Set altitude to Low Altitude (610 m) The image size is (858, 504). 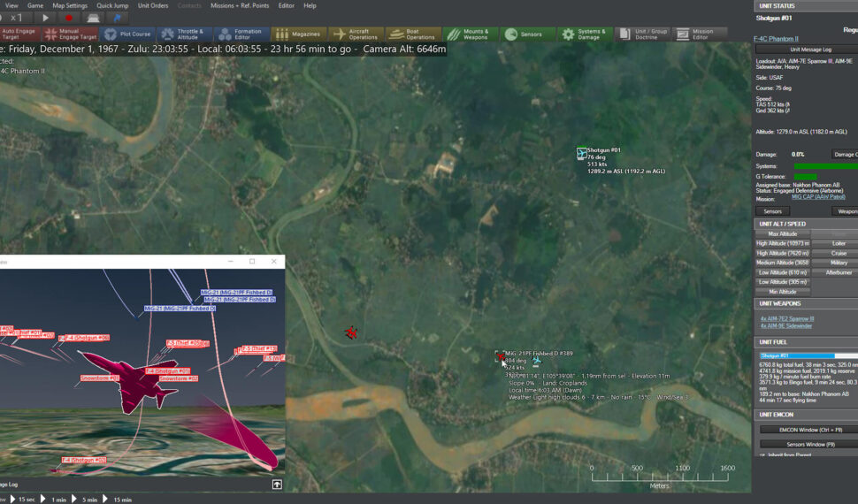782,272
